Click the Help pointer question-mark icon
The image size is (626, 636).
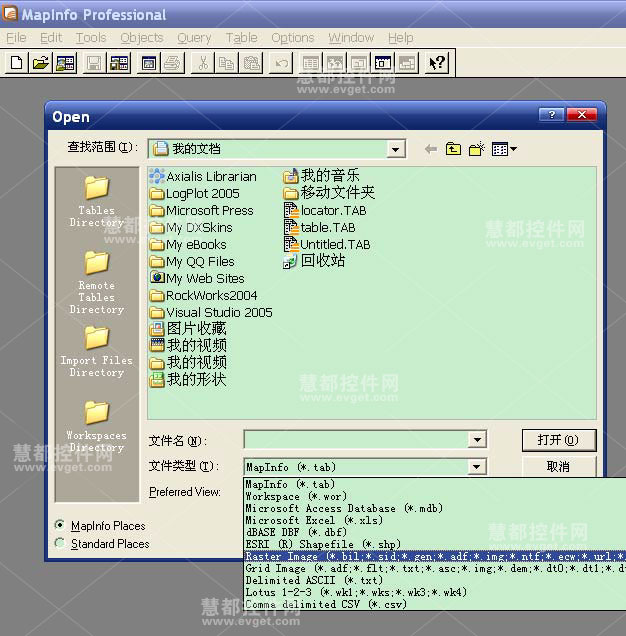[x=437, y=62]
